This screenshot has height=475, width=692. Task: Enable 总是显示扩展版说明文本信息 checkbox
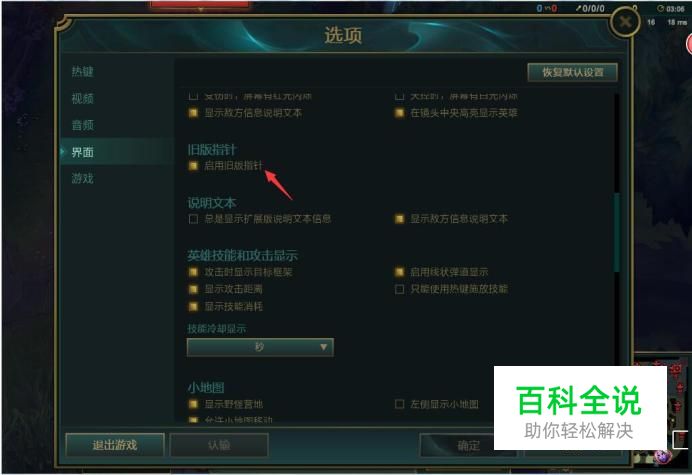tap(193, 219)
